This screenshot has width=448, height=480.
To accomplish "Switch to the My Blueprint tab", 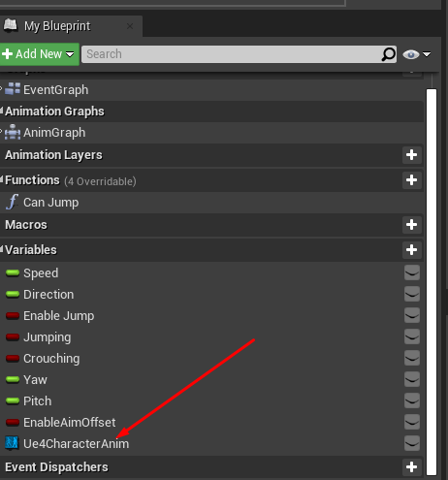I will point(57,26).
